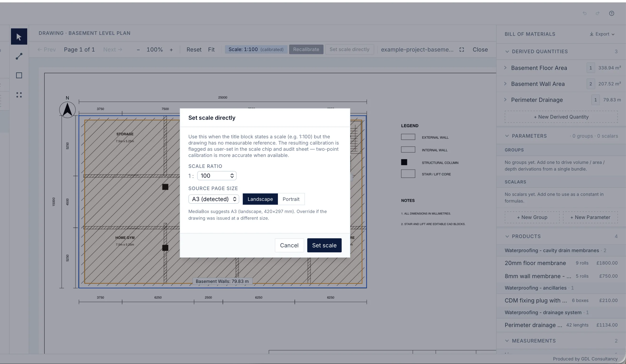The image size is (626, 364).
Task: Select the rectangle area tool
Action: (x=19, y=75)
